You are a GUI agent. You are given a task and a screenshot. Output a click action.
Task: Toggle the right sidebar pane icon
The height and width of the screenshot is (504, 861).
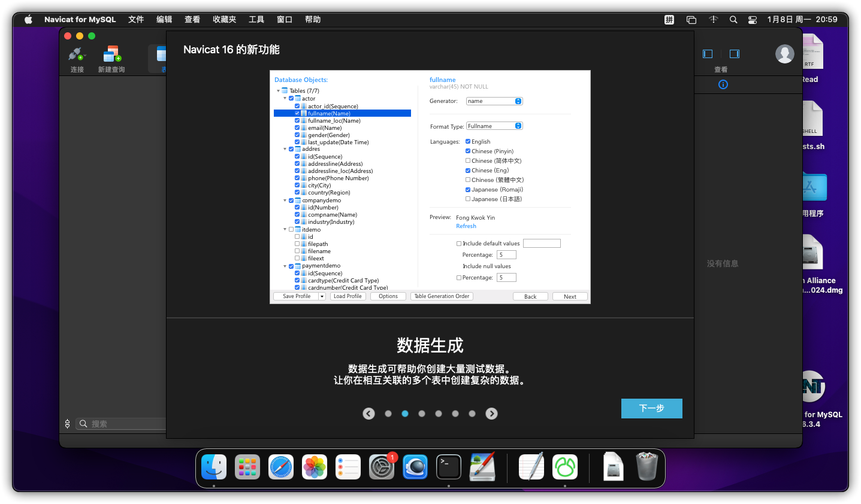click(735, 54)
